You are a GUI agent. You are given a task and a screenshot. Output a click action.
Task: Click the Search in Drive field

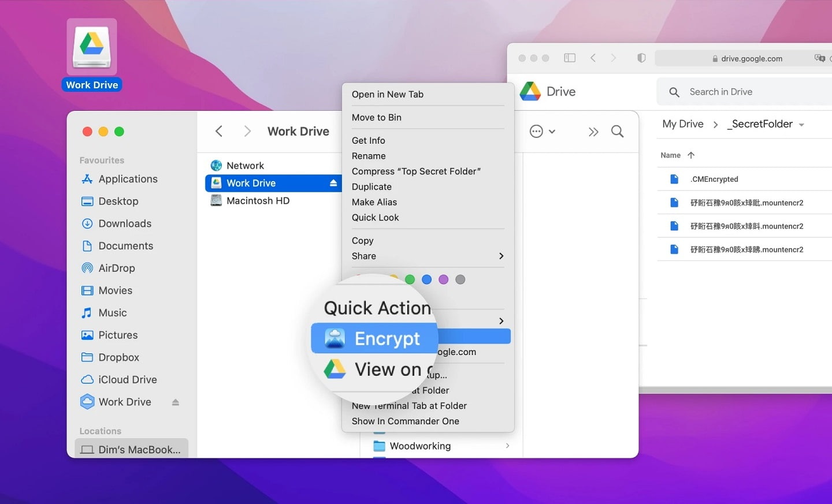pos(721,91)
